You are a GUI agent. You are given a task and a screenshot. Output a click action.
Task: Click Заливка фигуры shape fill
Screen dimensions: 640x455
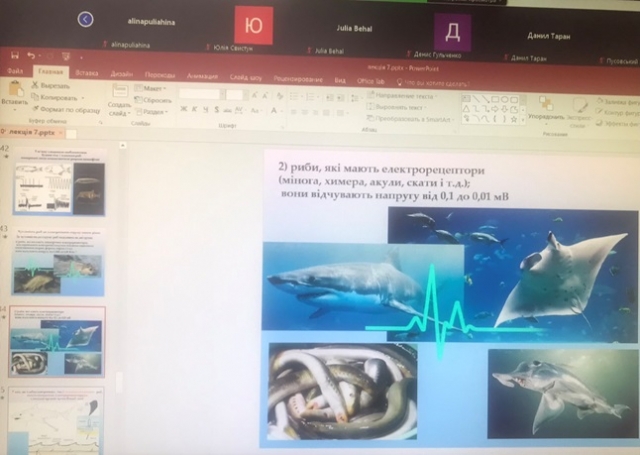point(618,102)
